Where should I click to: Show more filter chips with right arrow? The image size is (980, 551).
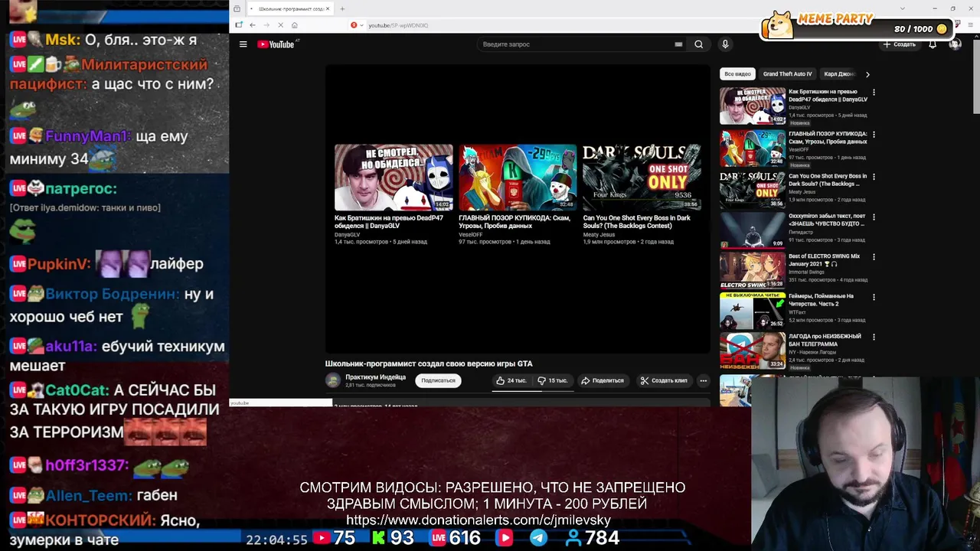pyautogui.click(x=867, y=74)
